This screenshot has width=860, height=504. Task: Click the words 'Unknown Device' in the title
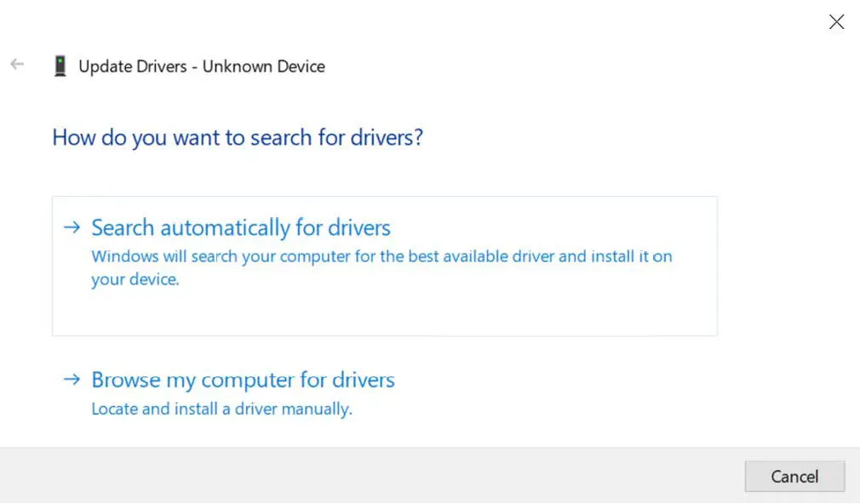tap(264, 66)
